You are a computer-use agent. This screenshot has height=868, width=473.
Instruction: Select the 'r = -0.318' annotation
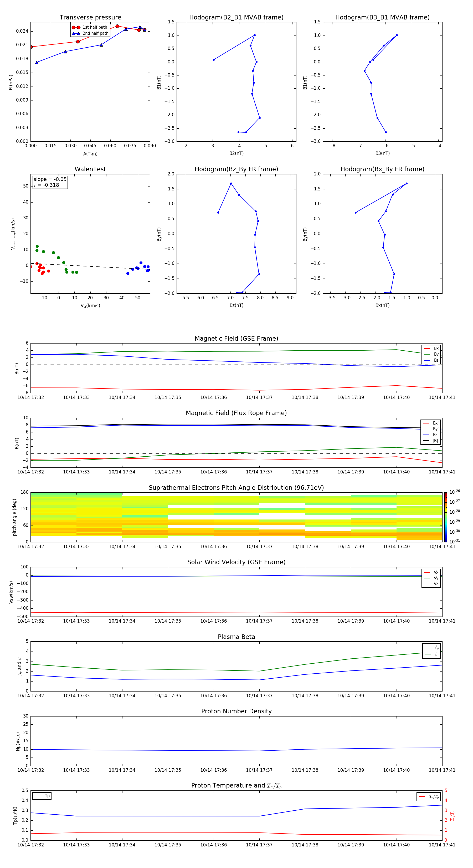47,185
